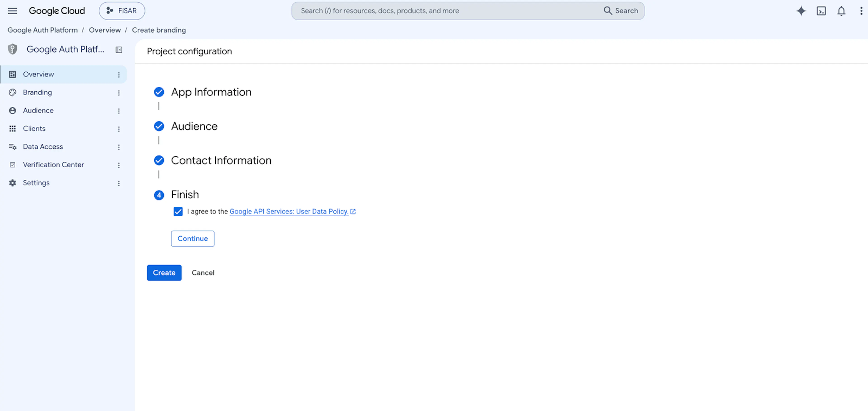Viewport: 868px width, 411px height.
Task: Open the main navigation hamburger menu
Action: click(12, 11)
